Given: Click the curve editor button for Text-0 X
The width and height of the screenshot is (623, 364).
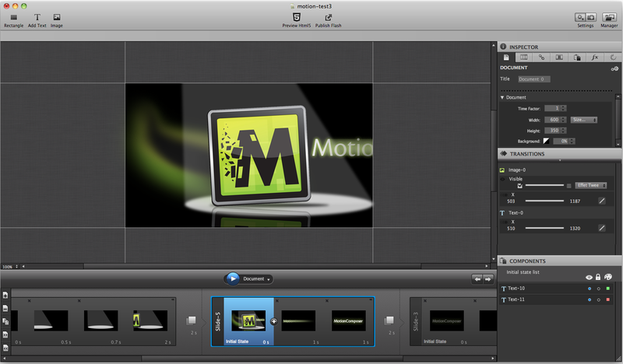Looking at the screenshot, I should [x=602, y=228].
